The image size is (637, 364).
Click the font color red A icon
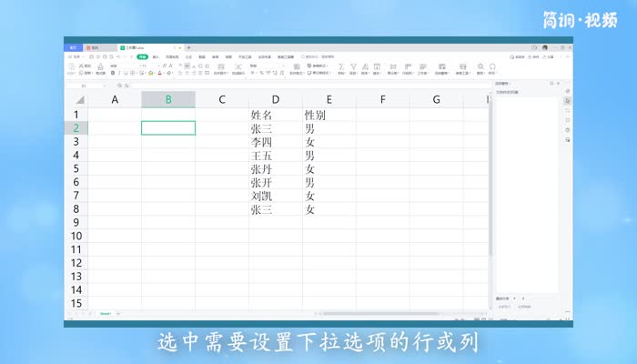[x=159, y=73]
